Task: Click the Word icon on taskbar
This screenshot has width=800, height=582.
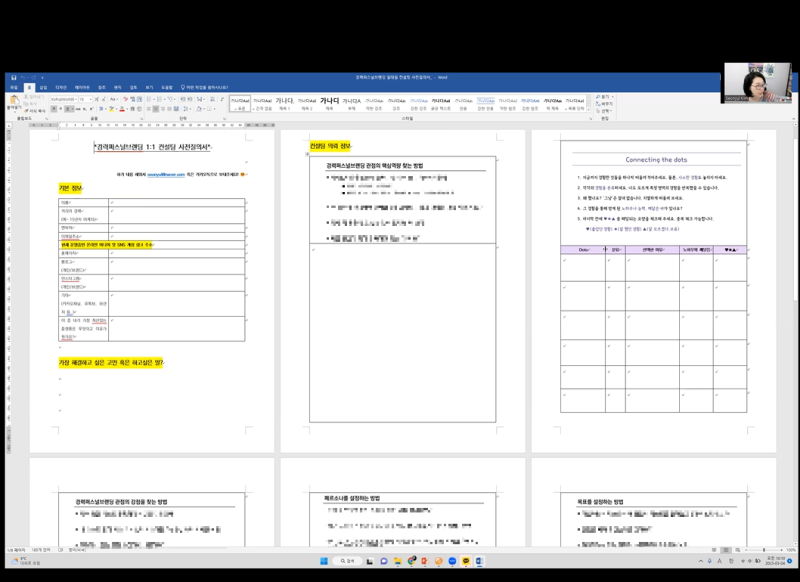Action: 479,561
